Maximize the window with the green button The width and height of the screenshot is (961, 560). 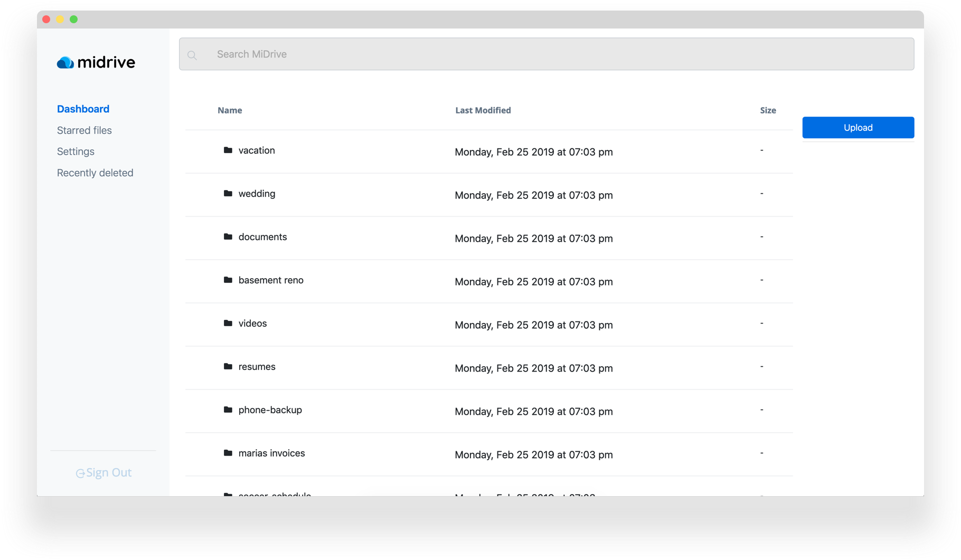(x=74, y=20)
